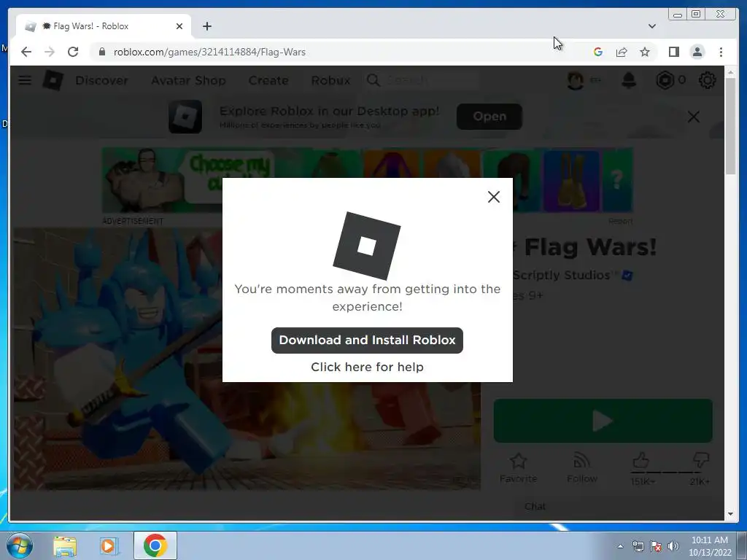This screenshot has height=560, width=747.
Task: Open new tab with plus button
Action: click(x=206, y=26)
